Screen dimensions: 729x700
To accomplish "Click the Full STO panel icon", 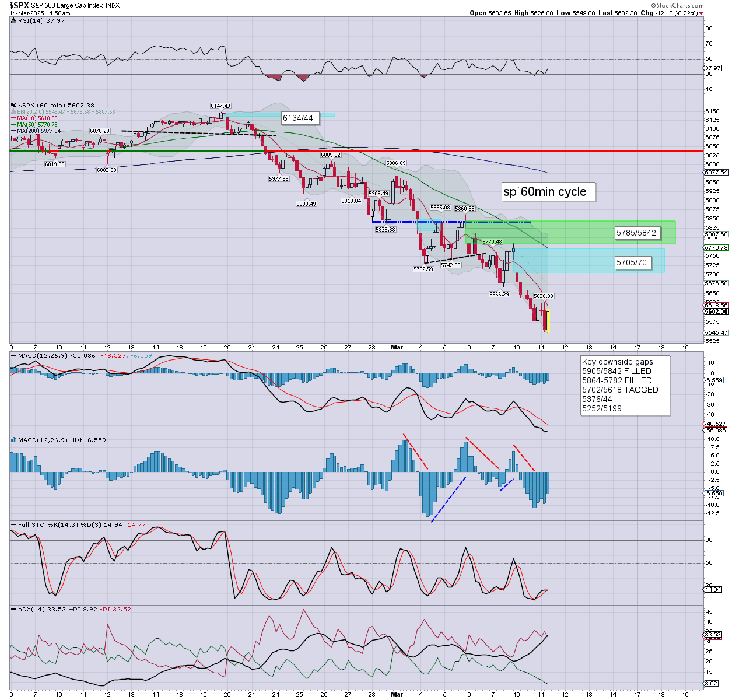I will point(13,524).
